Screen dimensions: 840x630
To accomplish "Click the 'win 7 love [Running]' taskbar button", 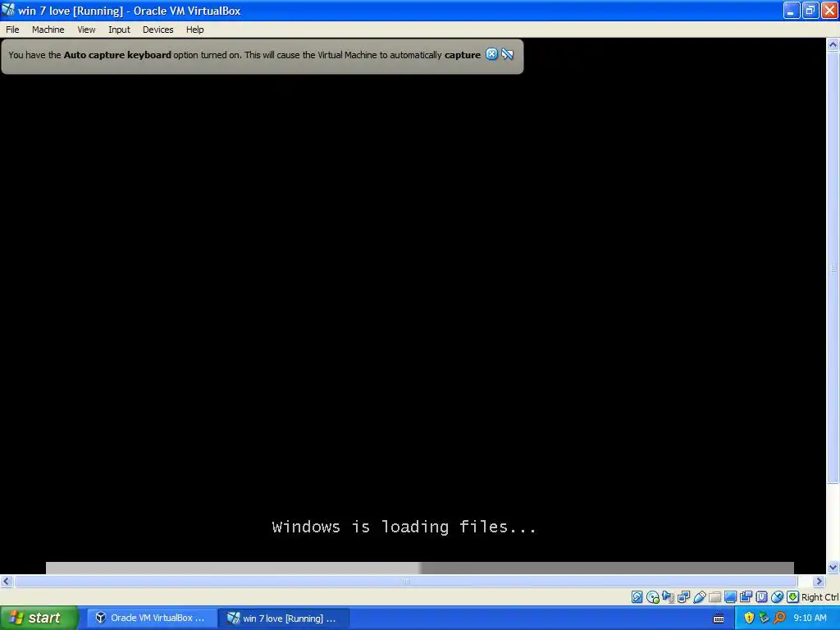I will tap(284, 618).
